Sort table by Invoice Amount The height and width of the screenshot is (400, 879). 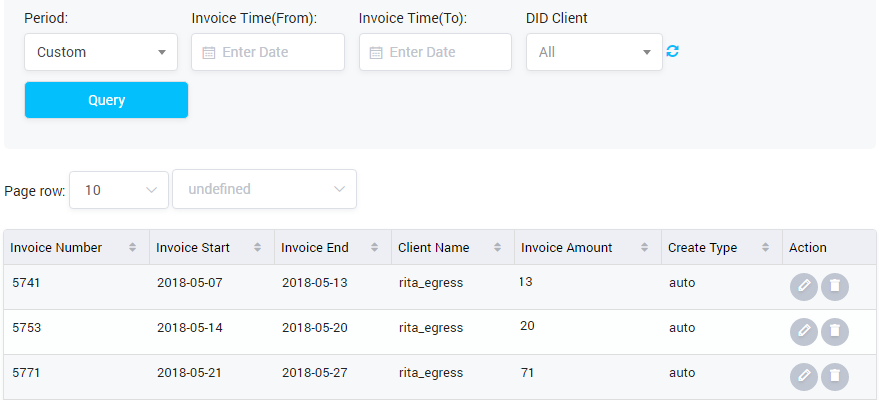click(x=645, y=247)
